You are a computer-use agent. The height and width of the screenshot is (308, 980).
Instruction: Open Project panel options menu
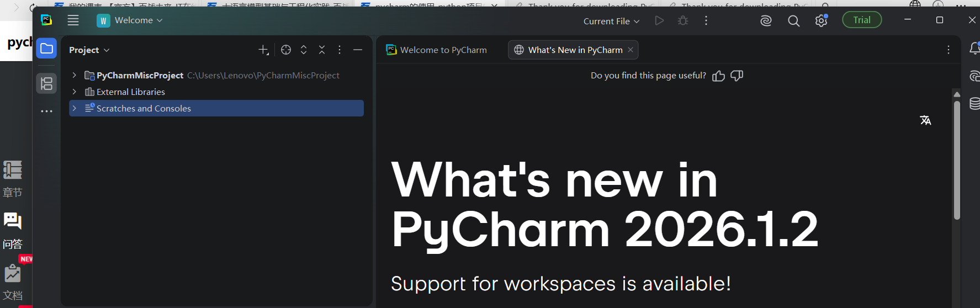click(340, 50)
